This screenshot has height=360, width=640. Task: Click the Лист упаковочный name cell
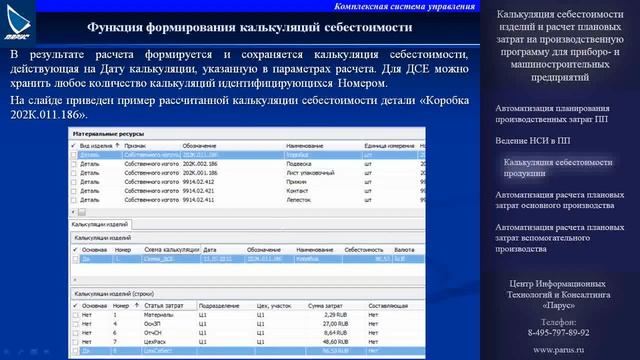[x=310, y=173]
